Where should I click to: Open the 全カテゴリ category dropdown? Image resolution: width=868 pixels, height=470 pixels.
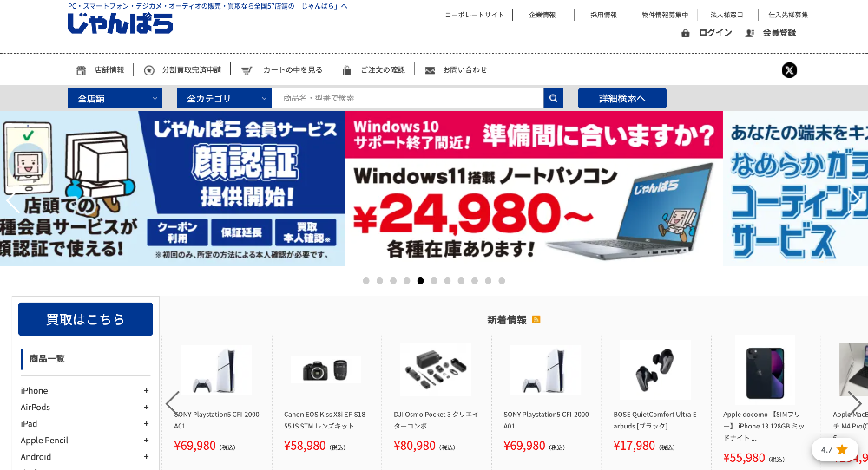(x=224, y=99)
